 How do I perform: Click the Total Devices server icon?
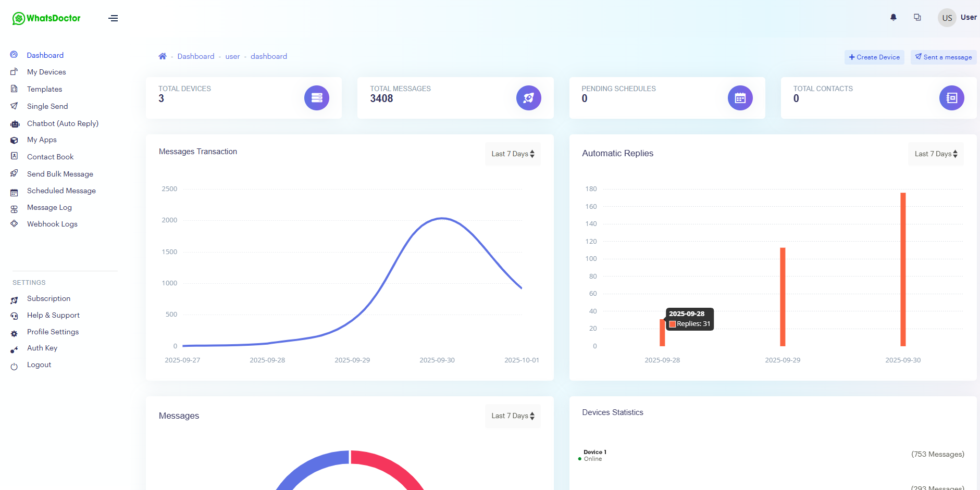[316, 98]
